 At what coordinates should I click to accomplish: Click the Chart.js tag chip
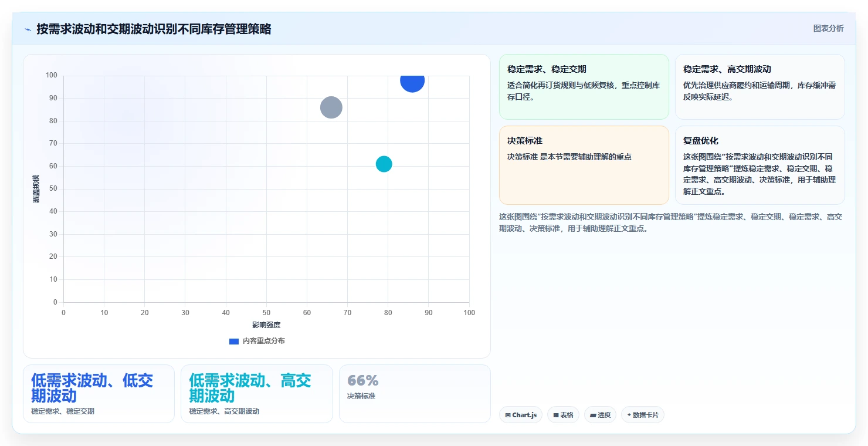click(521, 415)
